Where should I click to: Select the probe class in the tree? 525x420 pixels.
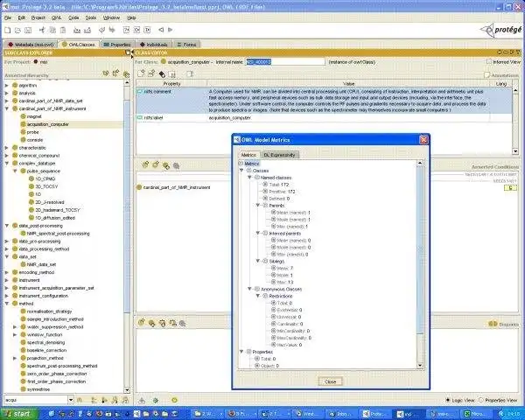32,132
